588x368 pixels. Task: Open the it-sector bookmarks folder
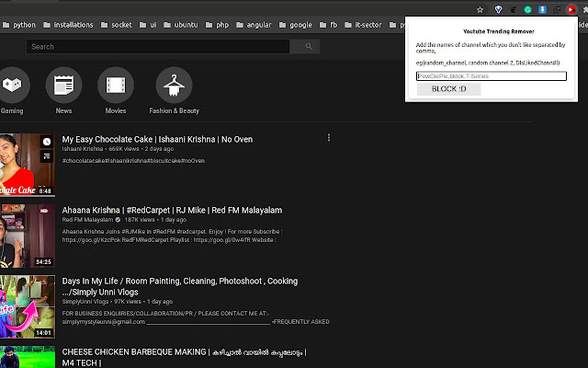coord(363,25)
